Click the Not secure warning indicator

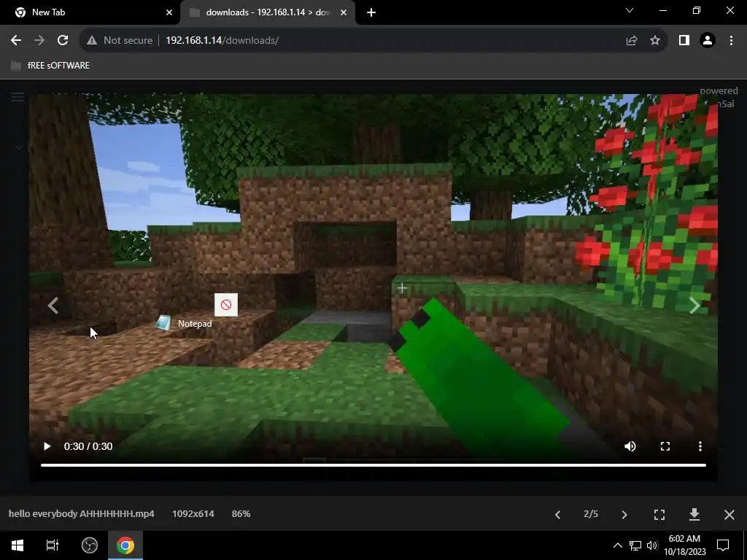click(x=119, y=41)
